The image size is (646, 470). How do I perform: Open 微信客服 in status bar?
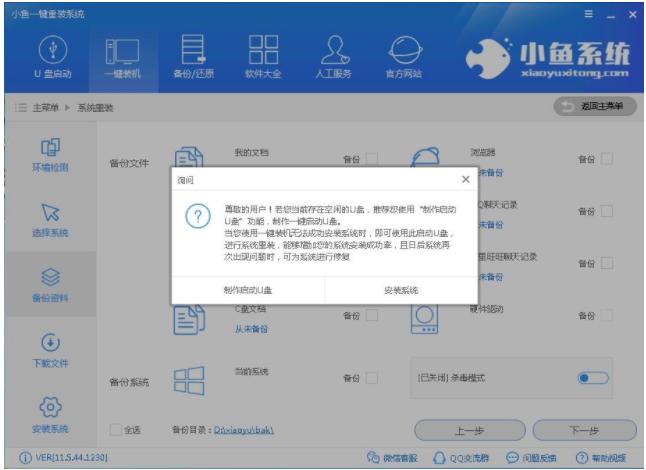pos(392,458)
